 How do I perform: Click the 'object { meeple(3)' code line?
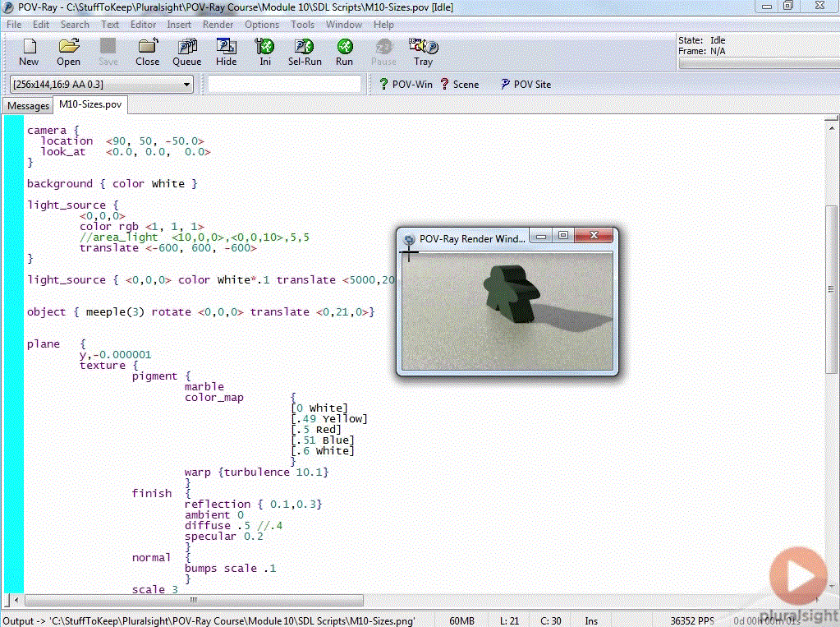(201, 312)
